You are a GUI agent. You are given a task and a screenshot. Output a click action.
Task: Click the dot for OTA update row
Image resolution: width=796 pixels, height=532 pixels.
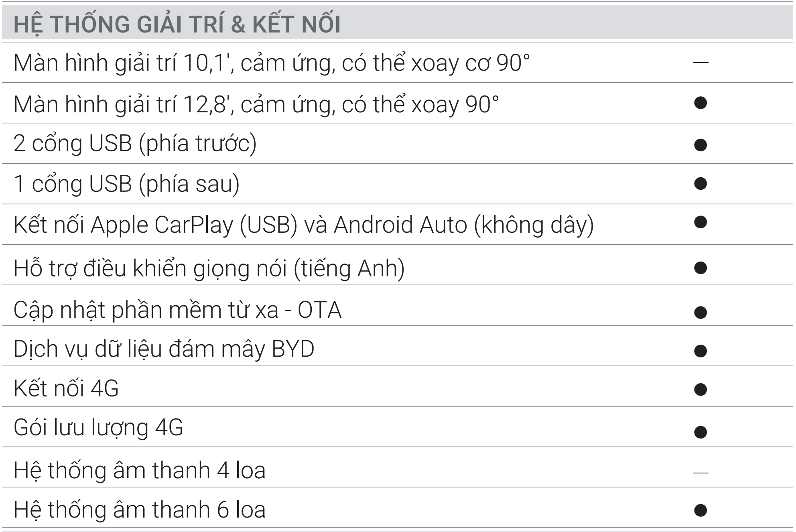pos(700,312)
